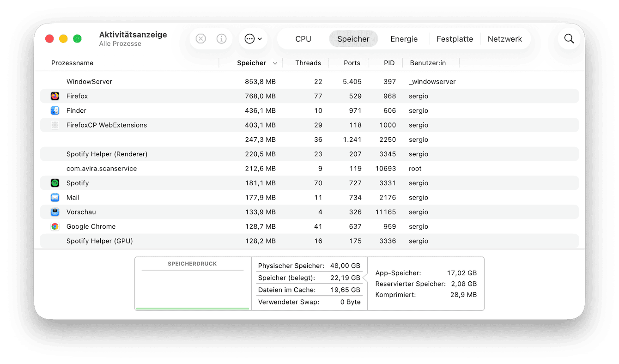The width and height of the screenshot is (619, 364).
Task: Sort by the PID column header
Action: click(x=389, y=63)
